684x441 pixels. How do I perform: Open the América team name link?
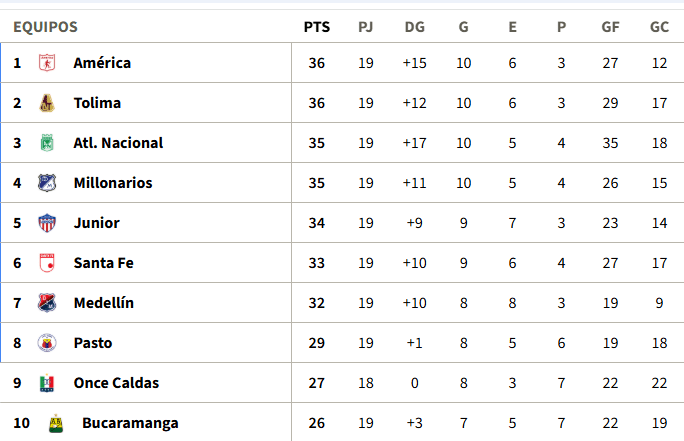tap(102, 63)
